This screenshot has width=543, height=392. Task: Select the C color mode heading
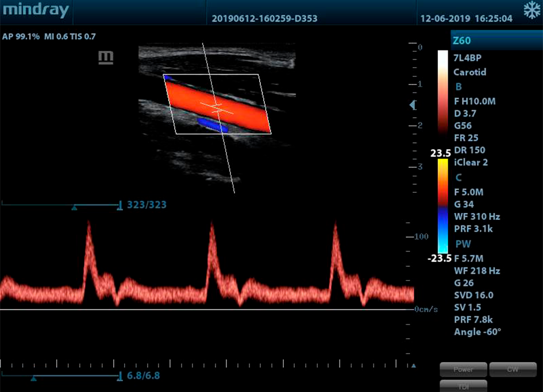pos(459,178)
